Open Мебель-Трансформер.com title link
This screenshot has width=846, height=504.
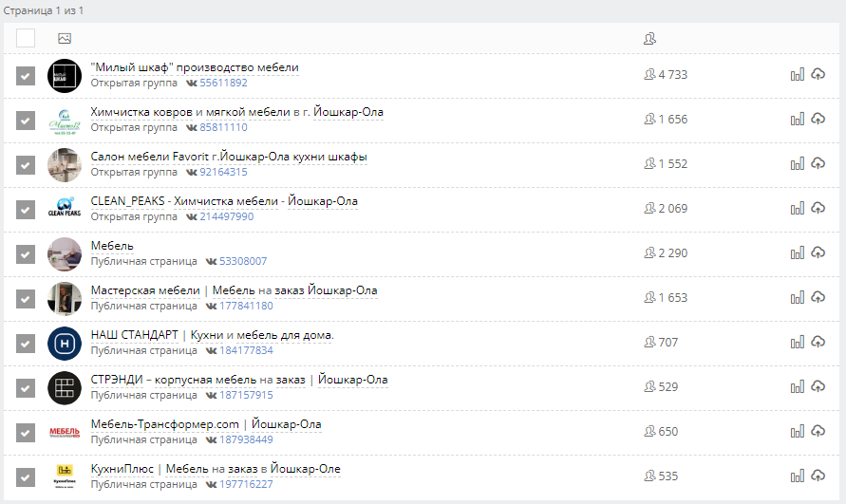click(205, 424)
